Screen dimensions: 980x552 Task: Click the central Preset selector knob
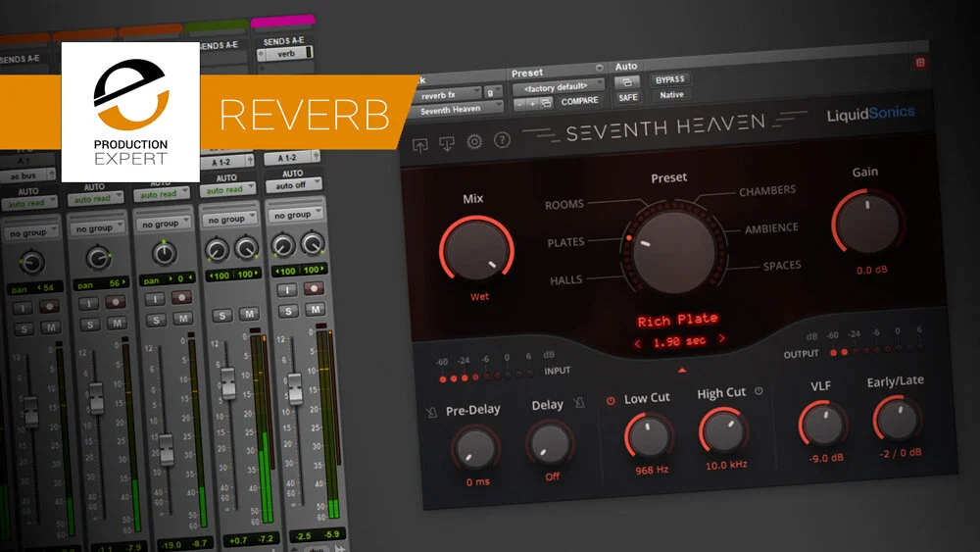[674, 251]
